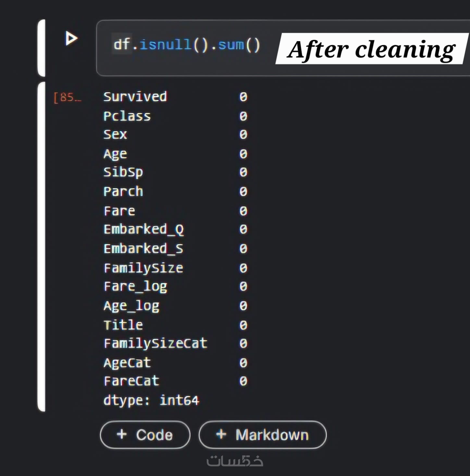
Task: Click the Embarked_Q column name
Action: coord(143,229)
